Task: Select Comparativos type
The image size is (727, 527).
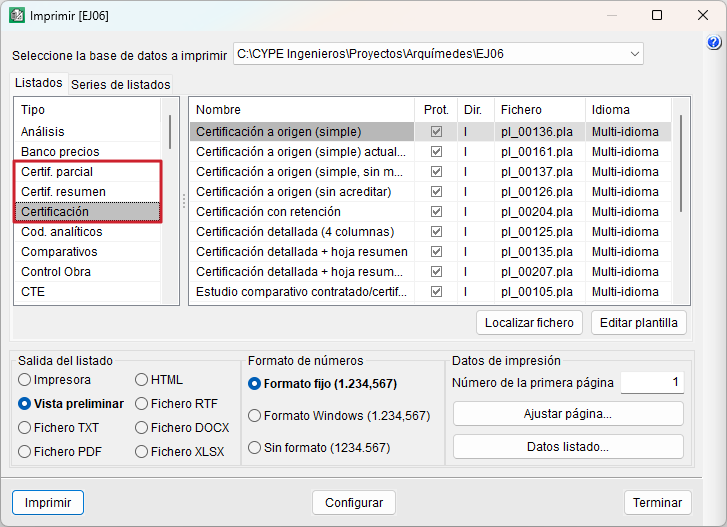Action: tap(87, 251)
